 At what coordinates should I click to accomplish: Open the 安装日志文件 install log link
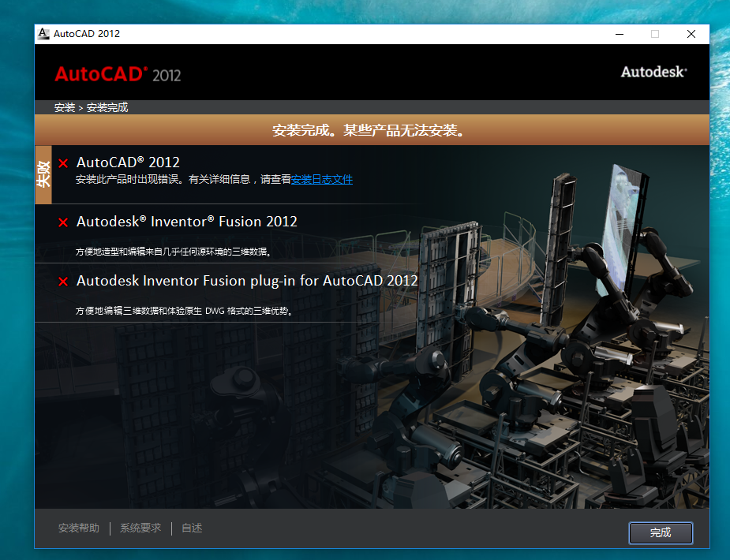(x=322, y=180)
